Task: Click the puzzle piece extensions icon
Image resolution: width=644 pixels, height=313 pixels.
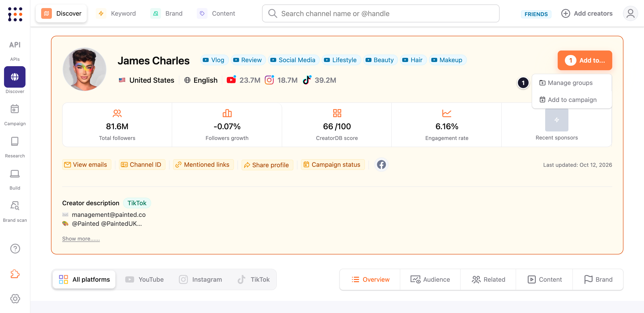Action: point(15,274)
